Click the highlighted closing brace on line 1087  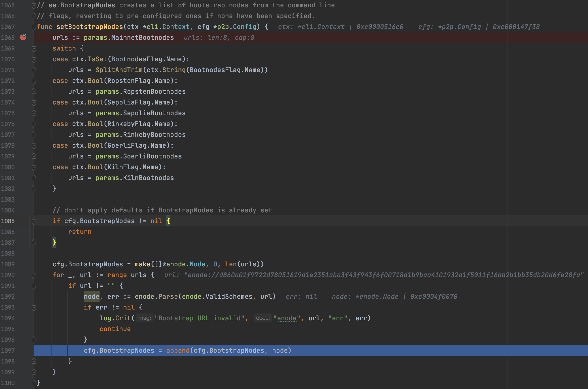[54, 243]
